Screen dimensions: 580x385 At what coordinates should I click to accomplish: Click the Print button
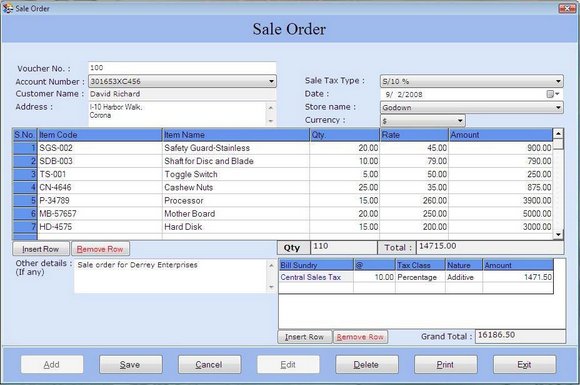pos(445,365)
